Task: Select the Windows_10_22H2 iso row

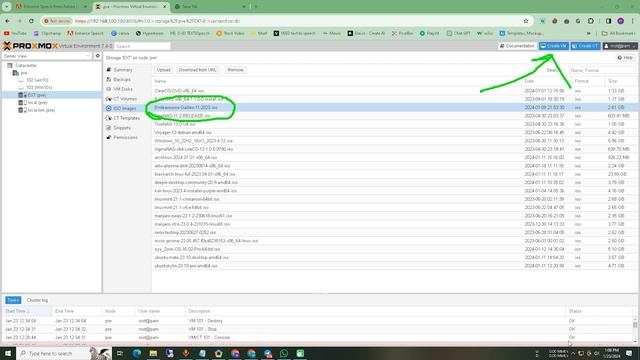Action: click(x=394, y=141)
